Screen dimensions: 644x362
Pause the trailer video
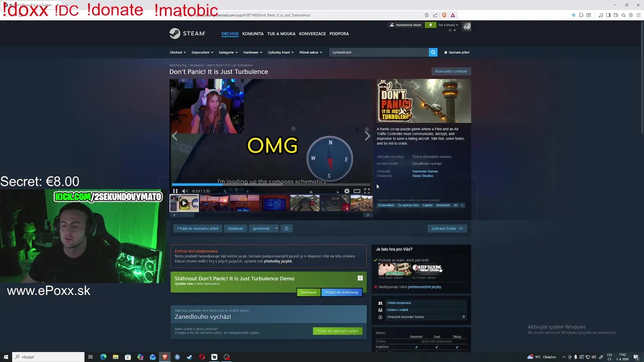175,191
